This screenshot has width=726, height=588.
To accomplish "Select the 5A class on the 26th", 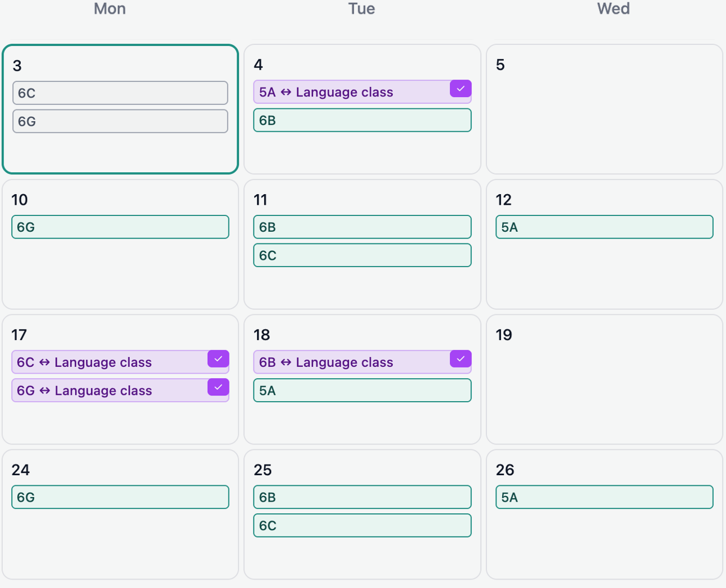I will [604, 497].
